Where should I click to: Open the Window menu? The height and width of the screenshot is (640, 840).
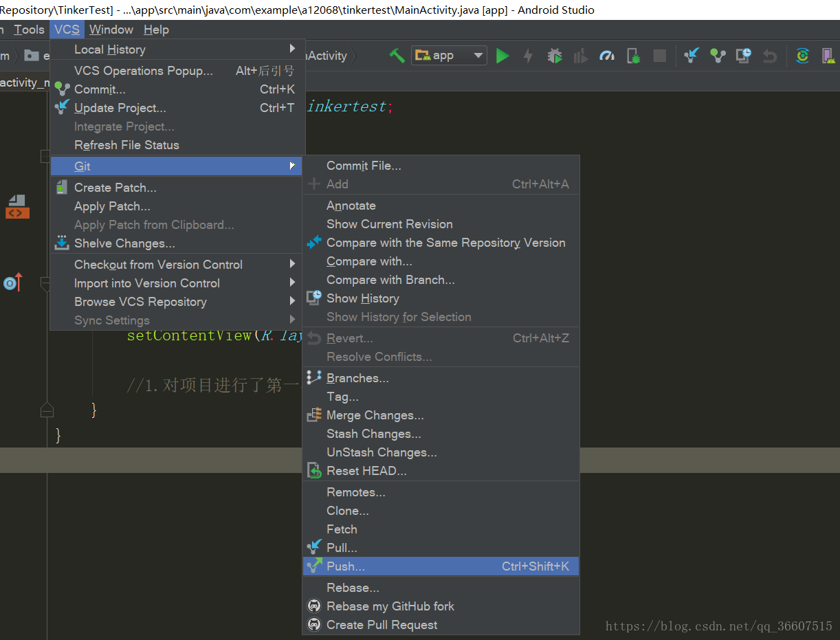111,30
